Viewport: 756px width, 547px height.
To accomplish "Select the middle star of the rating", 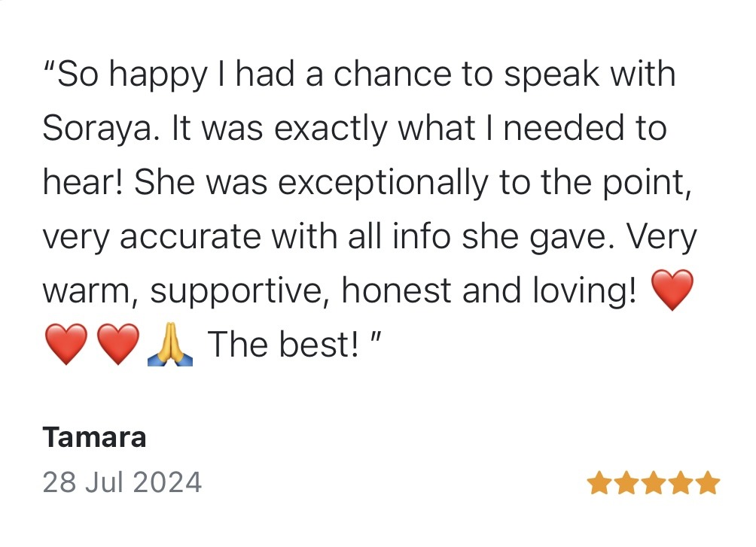I will pos(654,483).
